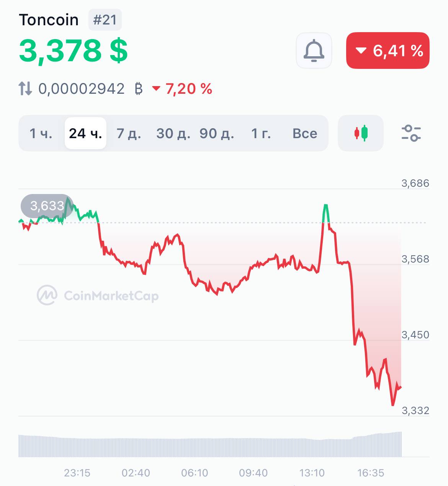This screenshot has height=486, width=448.
Task: Tap the CoinMarketCap watermark logo
Action: [x=47, y=295]
